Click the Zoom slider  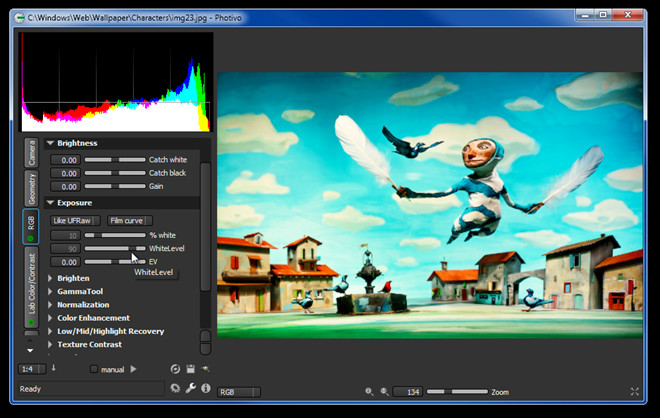point(457,391)
